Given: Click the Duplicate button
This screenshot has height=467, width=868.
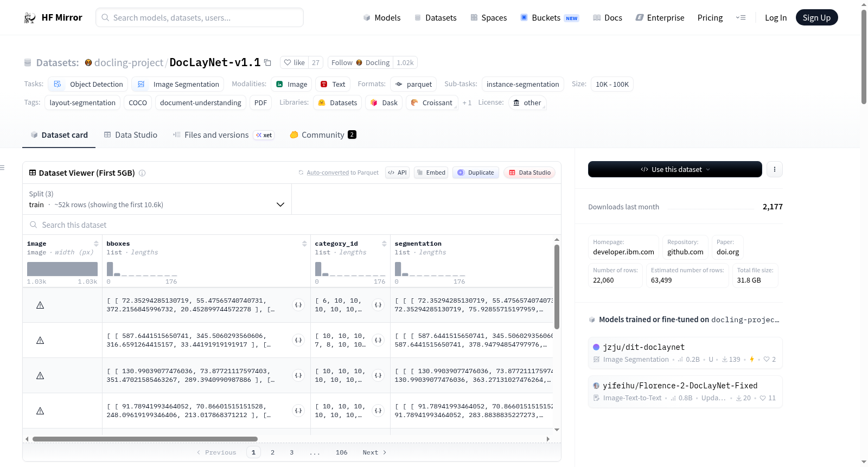Looking at the screenshot, I should pyautogui.click(x=475, y=172).
